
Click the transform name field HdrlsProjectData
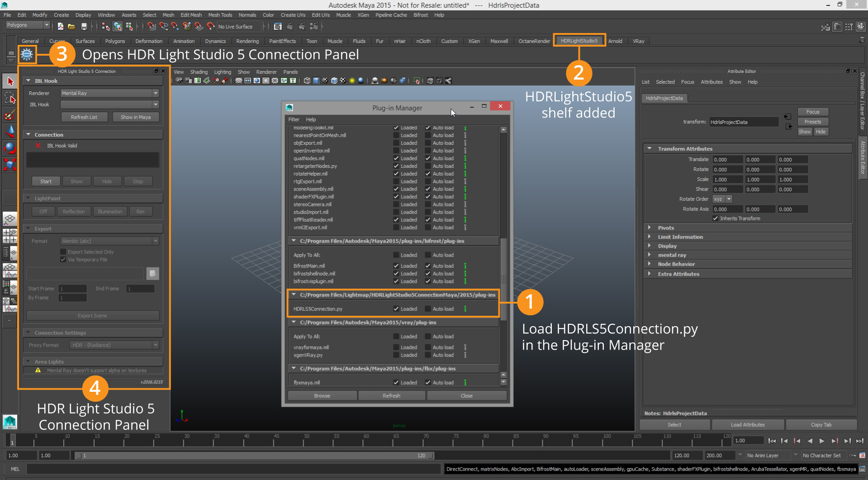[744, 122]
